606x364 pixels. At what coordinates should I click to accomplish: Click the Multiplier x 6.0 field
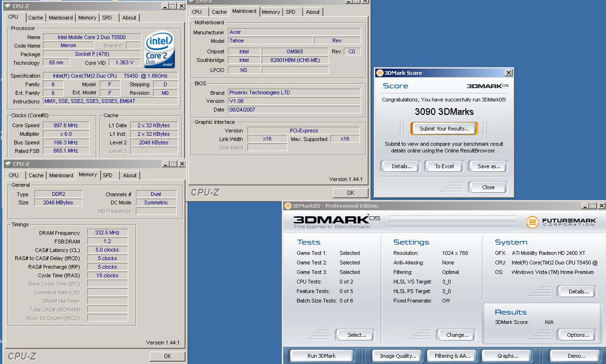click(x=65, y=134)
